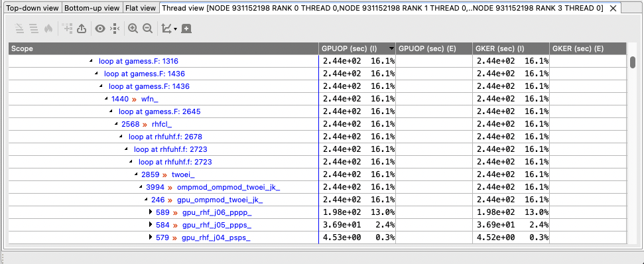
Task: Sort by GPUOP (sec) (I) column
Action: 357,48
